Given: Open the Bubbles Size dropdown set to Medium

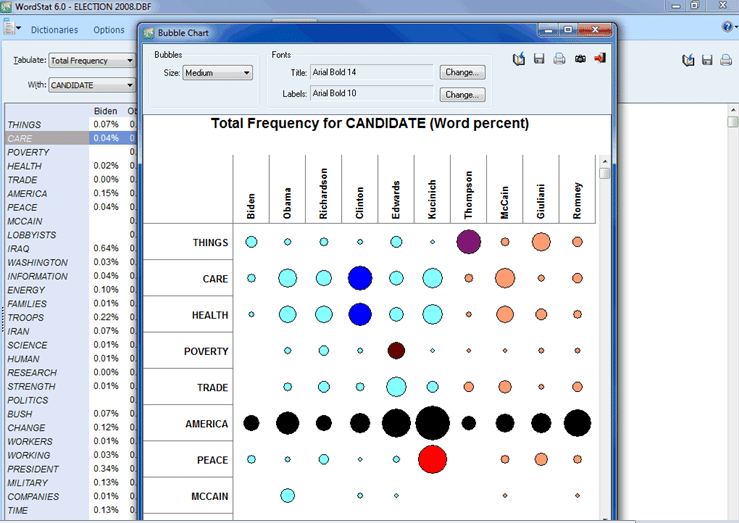Looking at the screenshot, I should point(218,73).
